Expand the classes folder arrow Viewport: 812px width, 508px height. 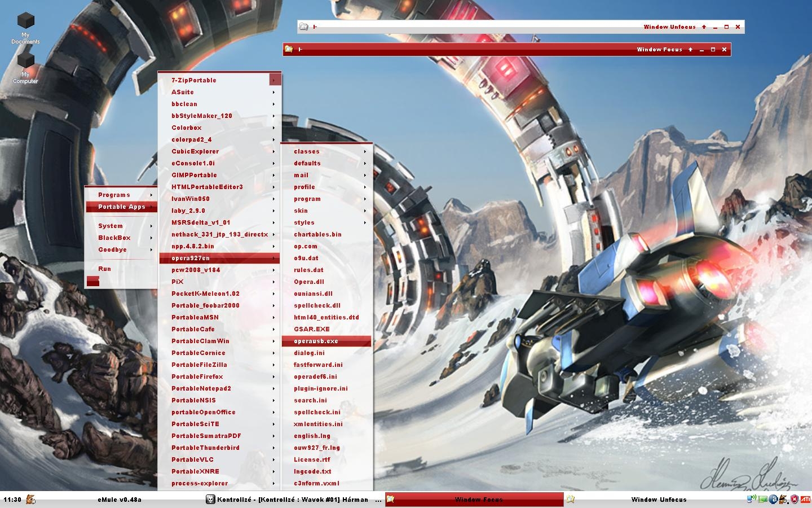point(365,152)
